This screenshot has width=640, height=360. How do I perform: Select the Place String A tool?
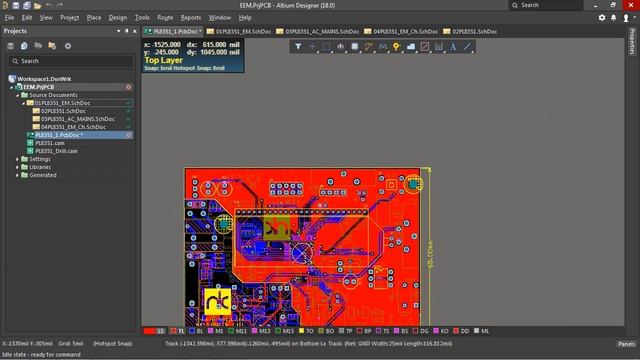coord(453,47)
